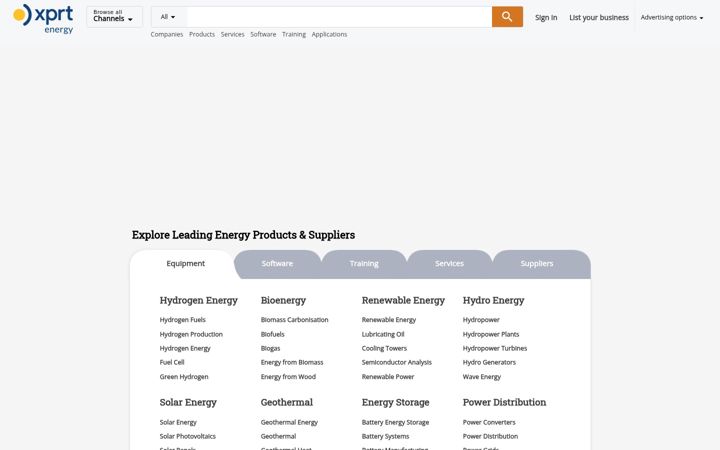This screenshot has height=450, width=720.
Task: Click the Cooling Towers link
Action: pos(384,349)
